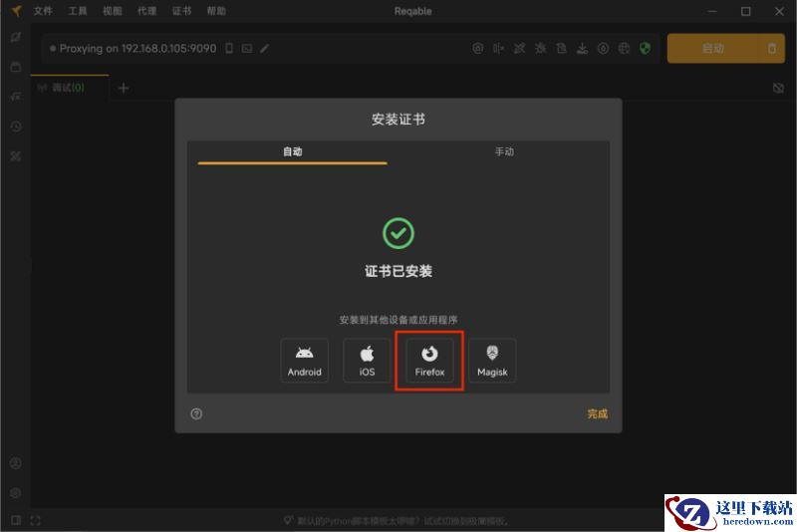Viewport: 797px width, 532px height.
Task: Open settings gear in left sidebar
Action: [15, 493]
